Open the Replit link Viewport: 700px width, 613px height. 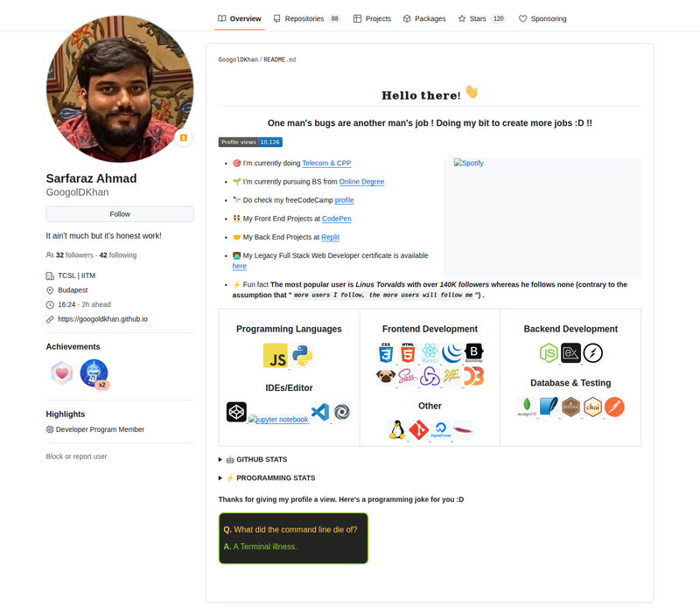tap(331, 237)
